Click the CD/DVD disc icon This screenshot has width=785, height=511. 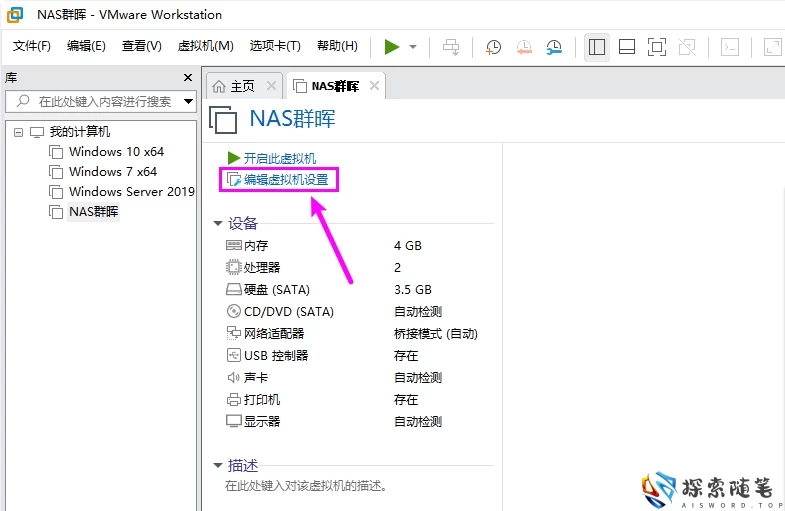coord(234,311)
